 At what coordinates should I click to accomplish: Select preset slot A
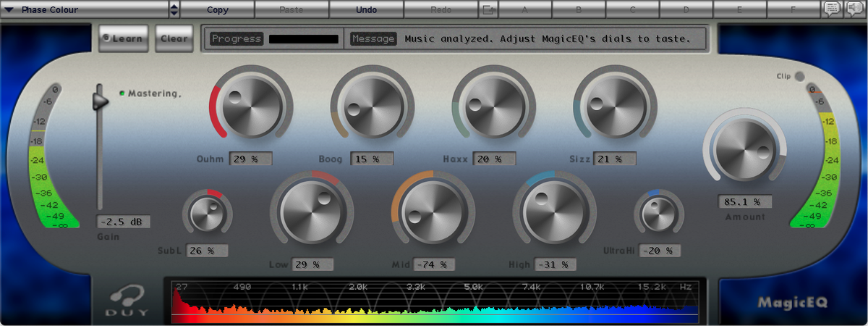(x=526, y=10)
